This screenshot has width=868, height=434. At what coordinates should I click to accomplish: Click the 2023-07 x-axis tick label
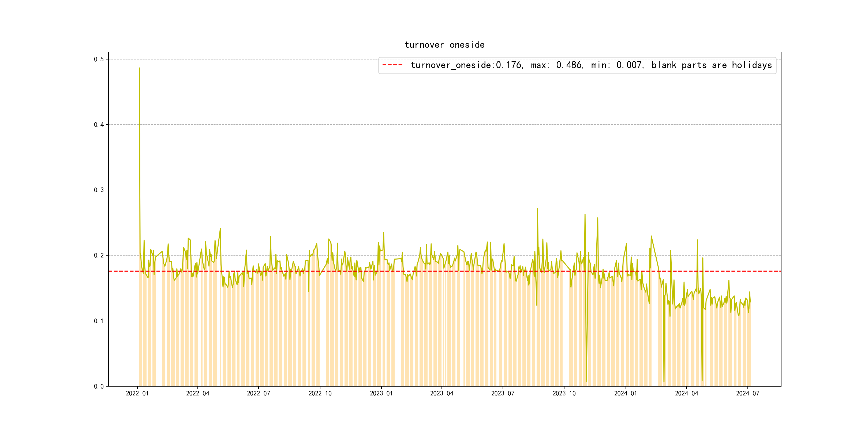[x=502, y=394]
